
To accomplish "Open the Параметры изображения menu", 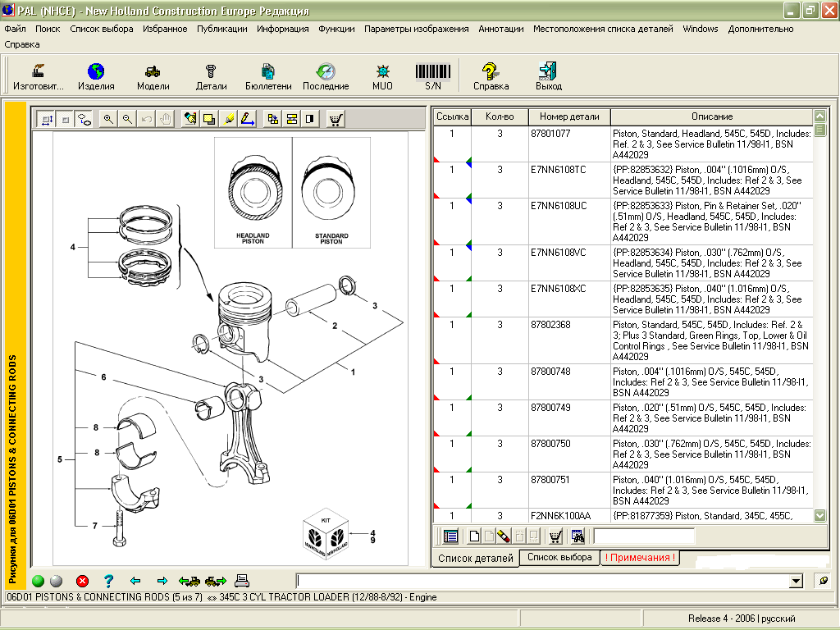I will (416, 29).
